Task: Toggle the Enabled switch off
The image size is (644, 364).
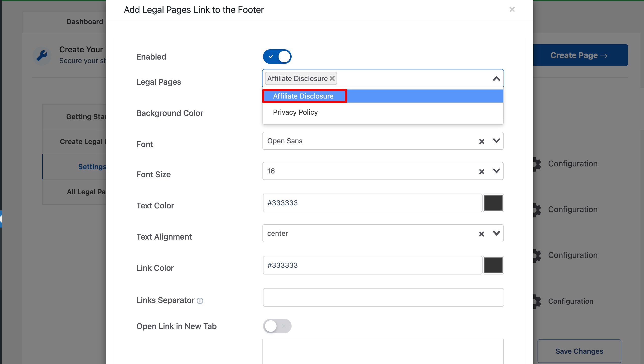Action: click(x=277, y=57)
